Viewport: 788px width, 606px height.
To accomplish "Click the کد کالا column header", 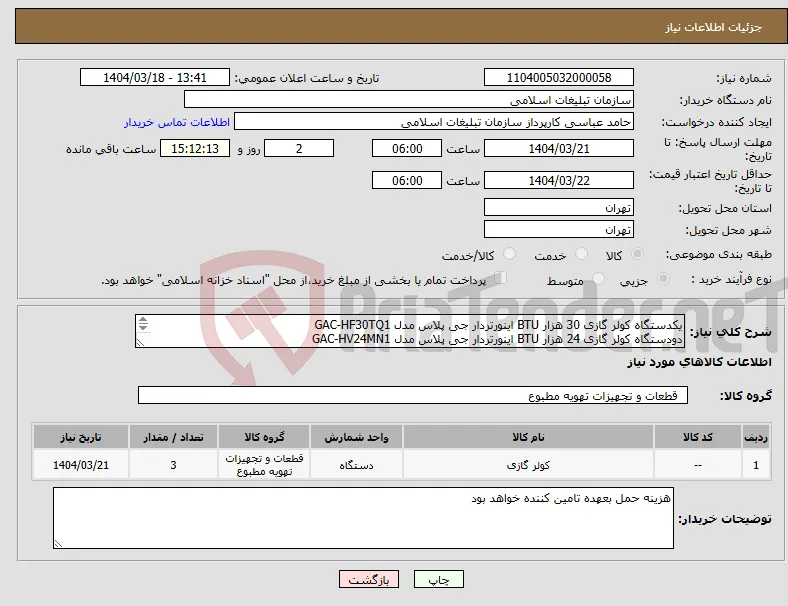I will [x=698, y=437].
